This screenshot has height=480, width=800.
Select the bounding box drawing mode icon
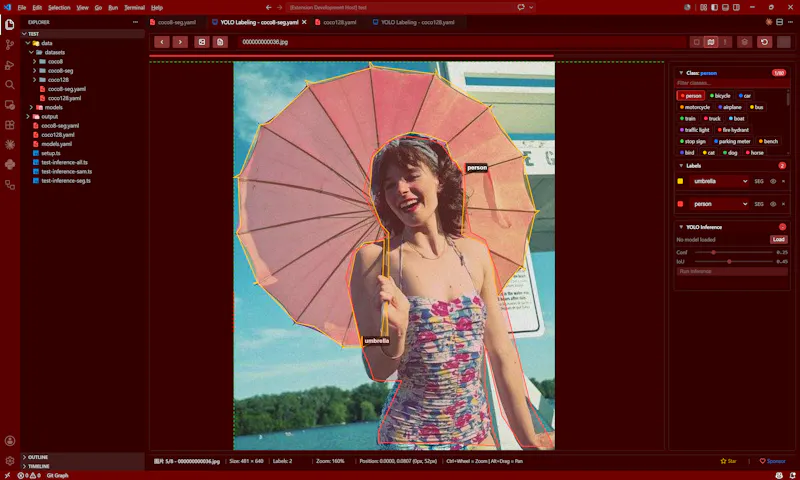[x=696, y=42]
